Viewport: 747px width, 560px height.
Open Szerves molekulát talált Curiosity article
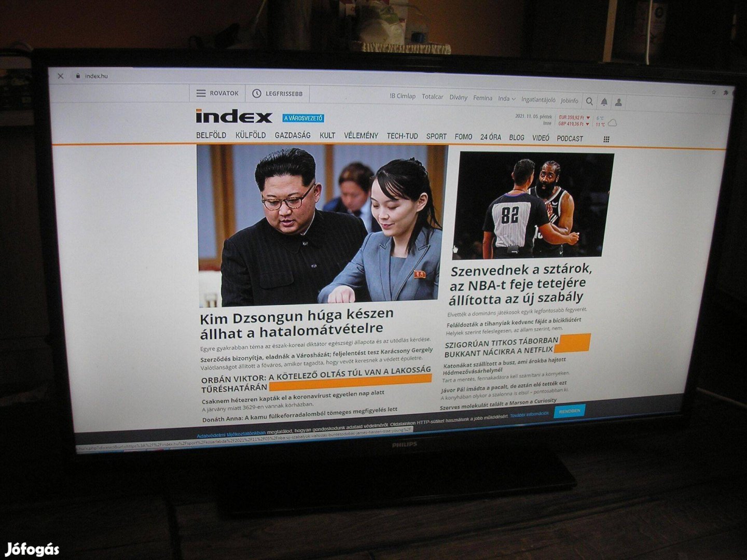pyautogui.click(x=499, y=403)
